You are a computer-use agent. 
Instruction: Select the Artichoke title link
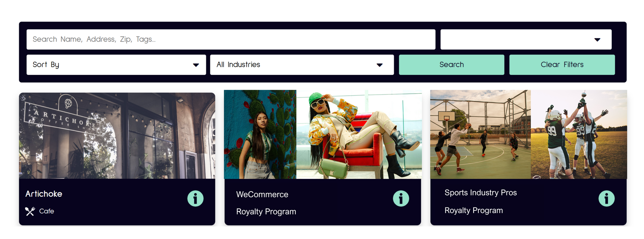(44, 194)
